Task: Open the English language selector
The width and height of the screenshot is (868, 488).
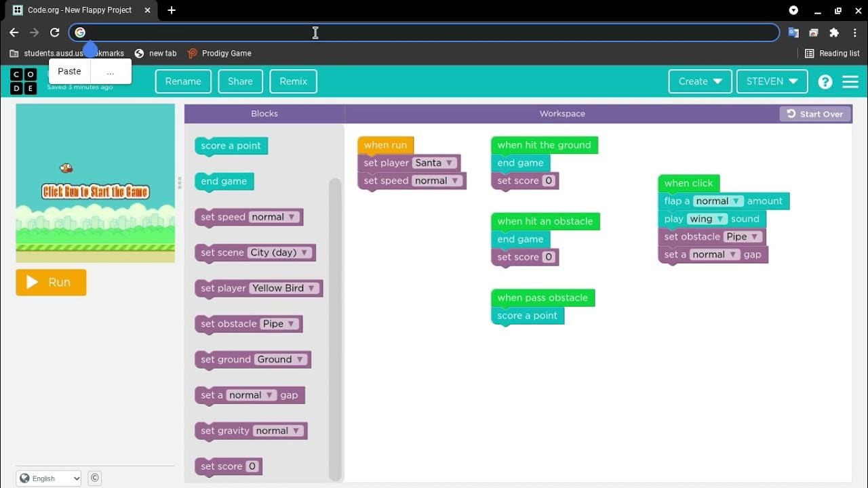Action: [x=49, y=478]
